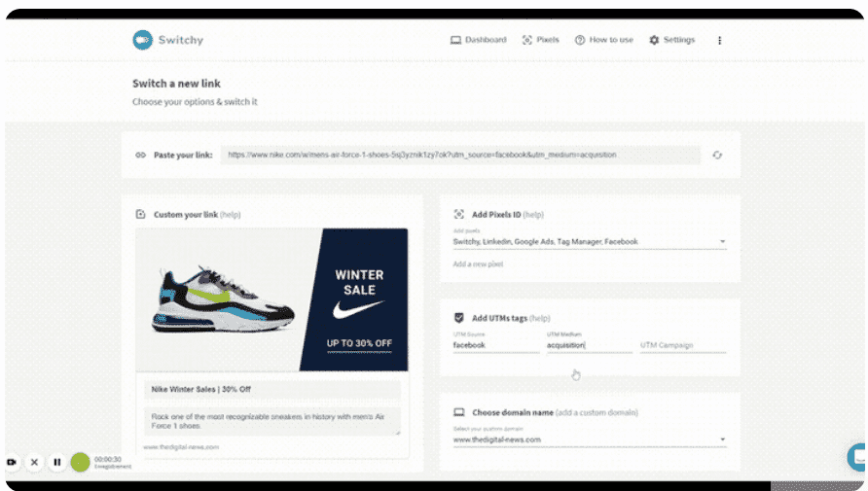Expand the Add pixels dropdown
This screenshot has height=491, width=868.
coord(722,241)
